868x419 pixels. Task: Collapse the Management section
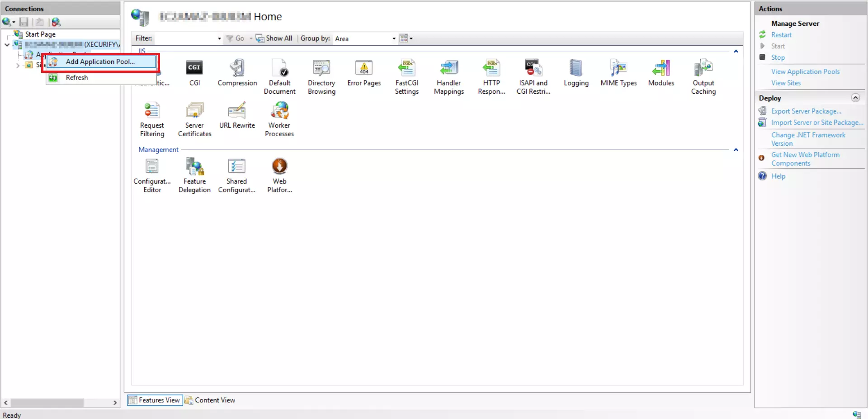(x=736, y=150)
